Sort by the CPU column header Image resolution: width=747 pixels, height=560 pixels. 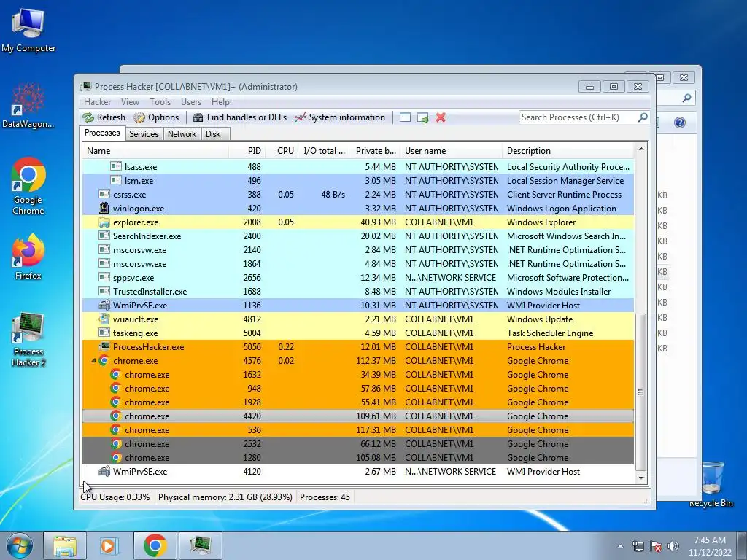click(282, 151)
